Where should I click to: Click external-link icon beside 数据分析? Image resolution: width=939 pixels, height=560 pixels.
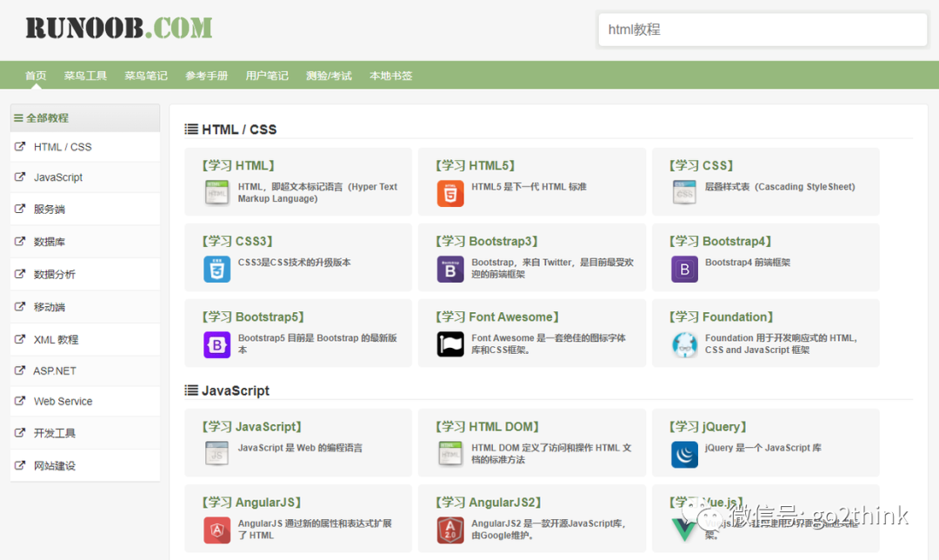[20, 274]
